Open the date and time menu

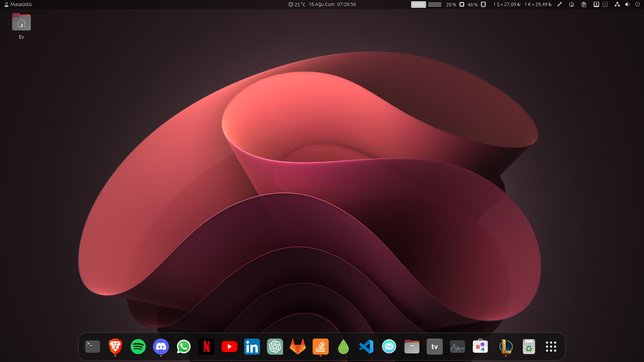coord(332,4)
